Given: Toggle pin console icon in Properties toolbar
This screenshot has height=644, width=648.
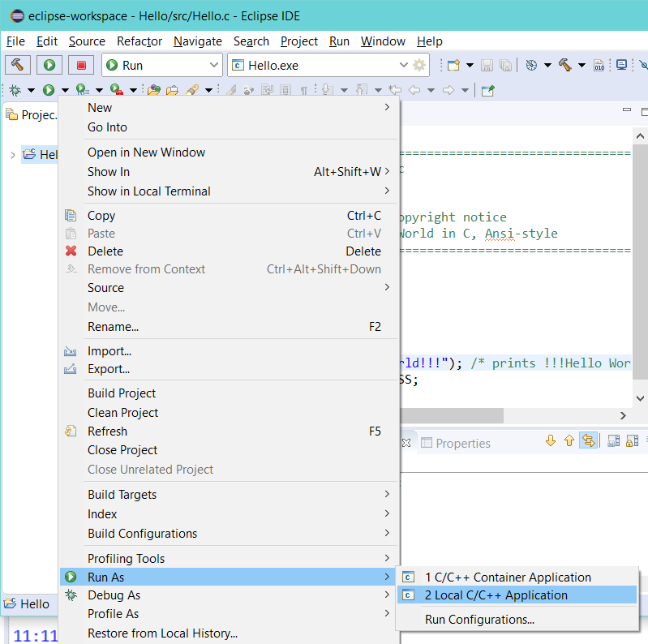Looking at the screenshot, I should pyautogui.click(x=632, y=441).
